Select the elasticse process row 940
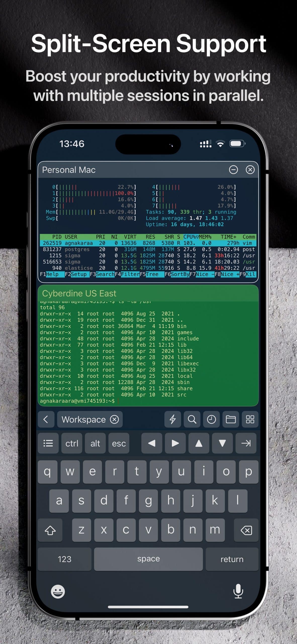Image resolution: width=297 pixels, height=644 pixels. pyautogui.click(x=148, y=268)
